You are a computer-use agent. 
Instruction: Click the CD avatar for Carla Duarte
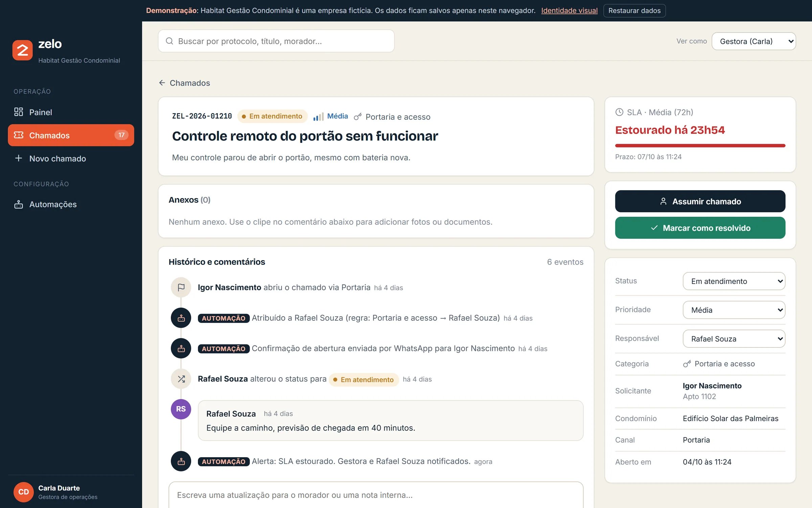24,492
